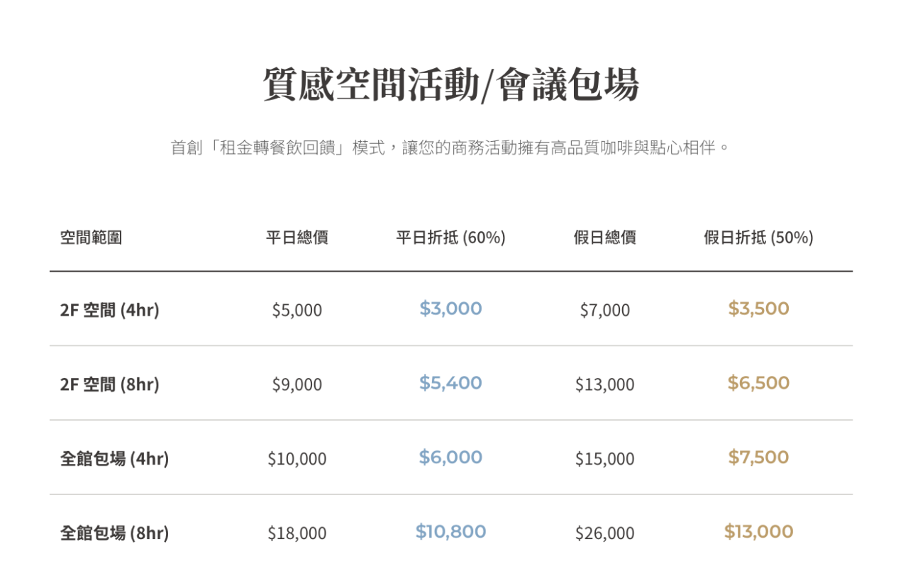
Task: Click the 空間範圍 column header
Action: pos(91,238)
